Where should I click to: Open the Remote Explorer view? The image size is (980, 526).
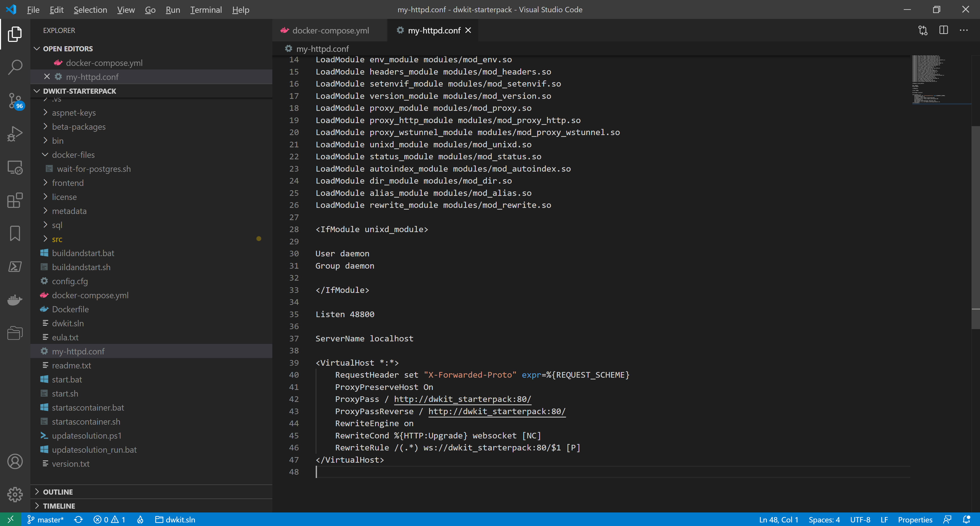tap(15, 168)
